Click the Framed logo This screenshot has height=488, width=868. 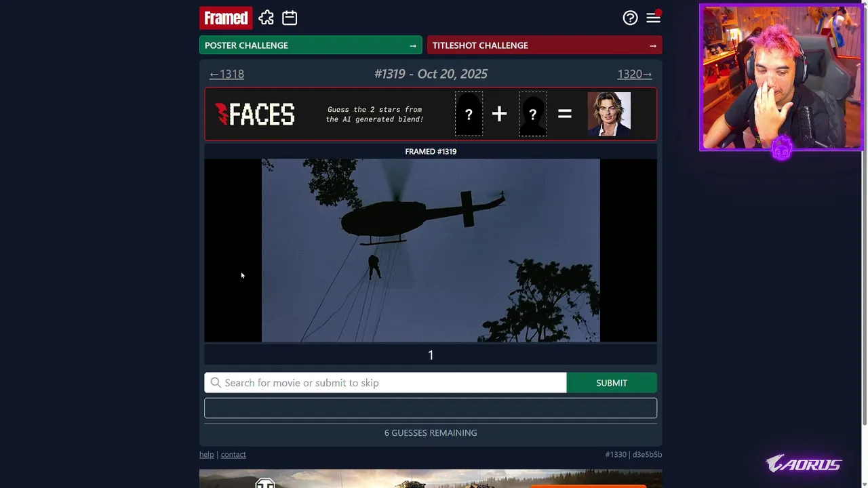(x=226, y=18)
